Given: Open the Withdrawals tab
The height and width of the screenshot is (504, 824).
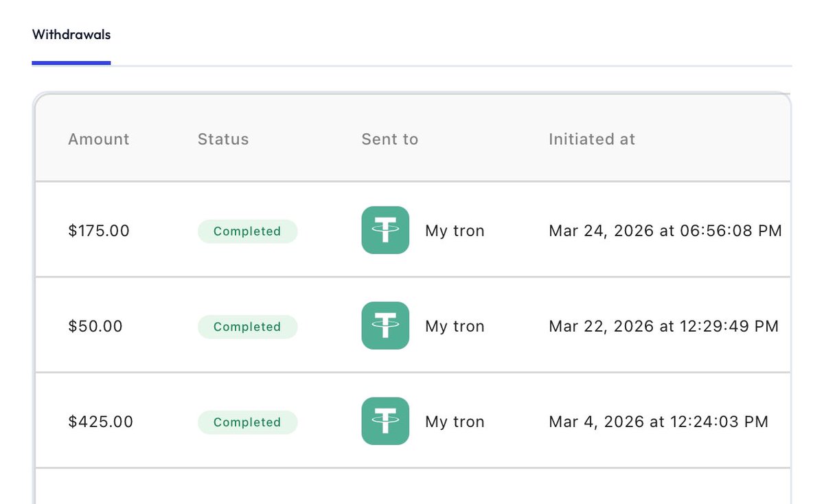Looking at the screenshot, I should coord(71,34).
